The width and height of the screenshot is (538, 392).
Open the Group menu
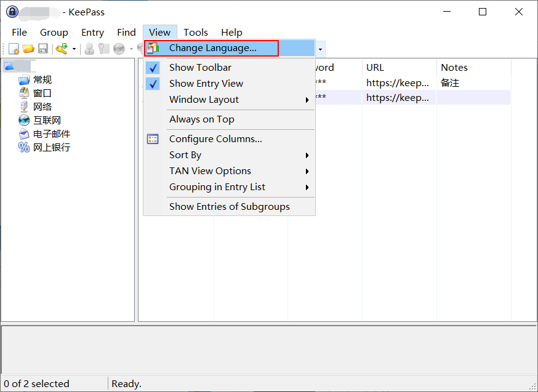pos(54,32)
